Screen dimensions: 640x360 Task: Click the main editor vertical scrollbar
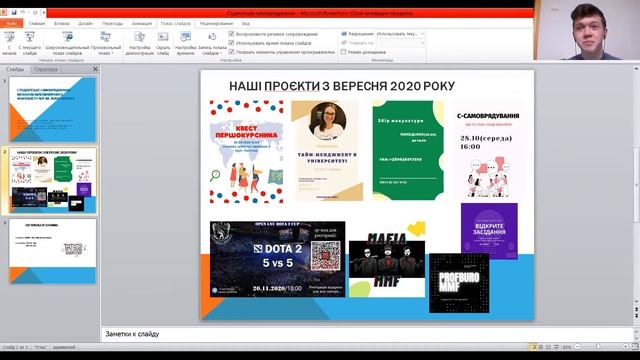[x=636, y=184]
